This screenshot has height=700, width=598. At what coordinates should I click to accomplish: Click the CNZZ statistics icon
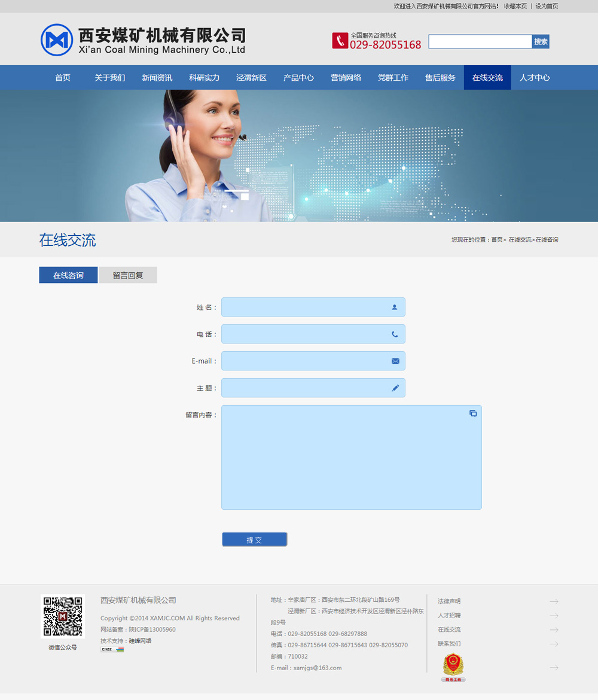(112, 649)
